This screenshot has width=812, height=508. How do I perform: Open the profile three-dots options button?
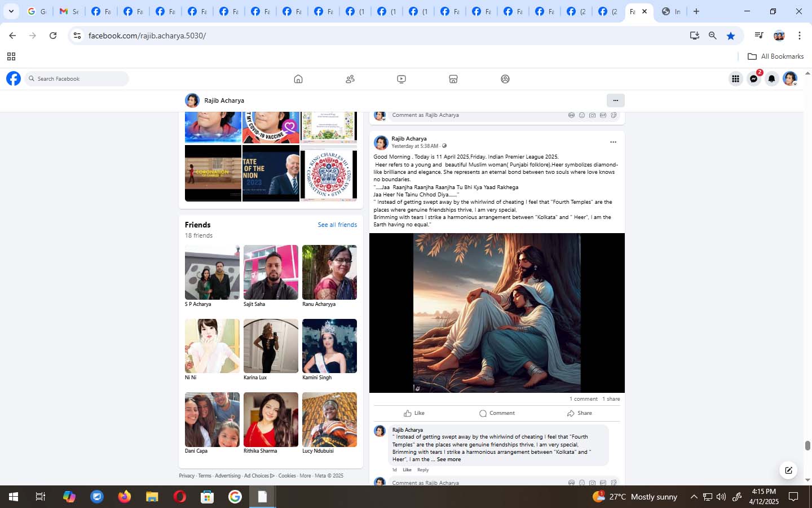(615, 100)
